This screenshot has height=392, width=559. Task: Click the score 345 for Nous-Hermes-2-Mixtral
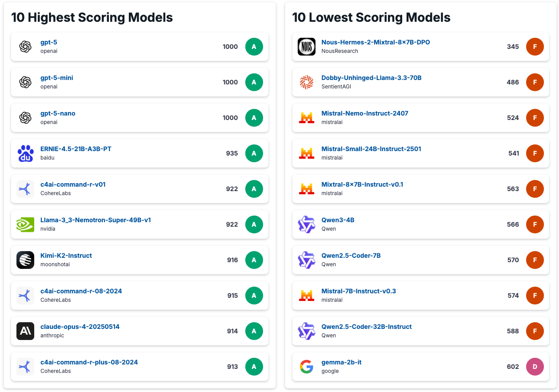(x=513, y=47)
